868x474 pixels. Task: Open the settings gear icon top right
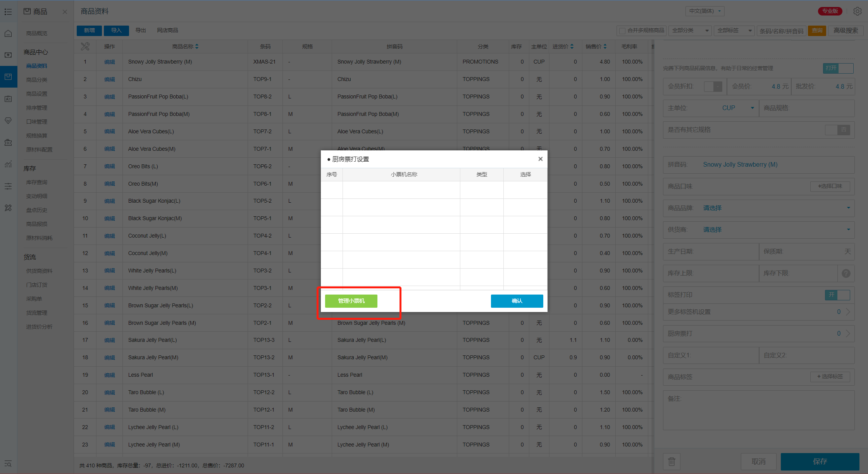[x=858, y=11]
